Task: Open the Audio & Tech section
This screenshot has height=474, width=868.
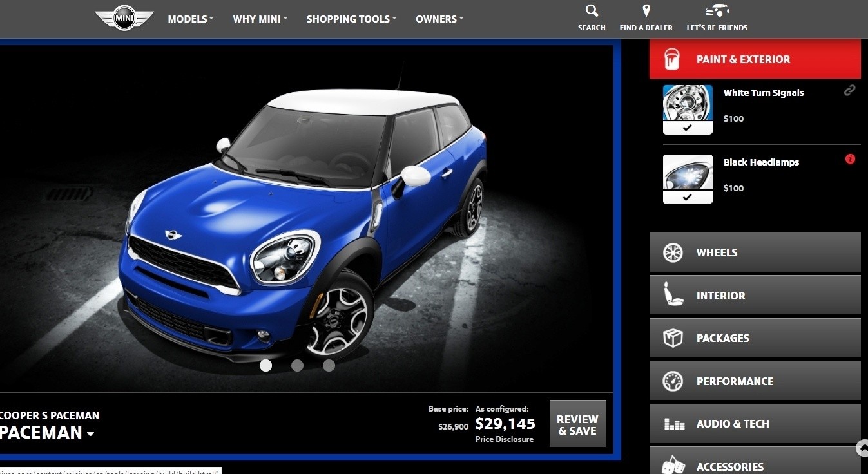Action: point(755,424)
